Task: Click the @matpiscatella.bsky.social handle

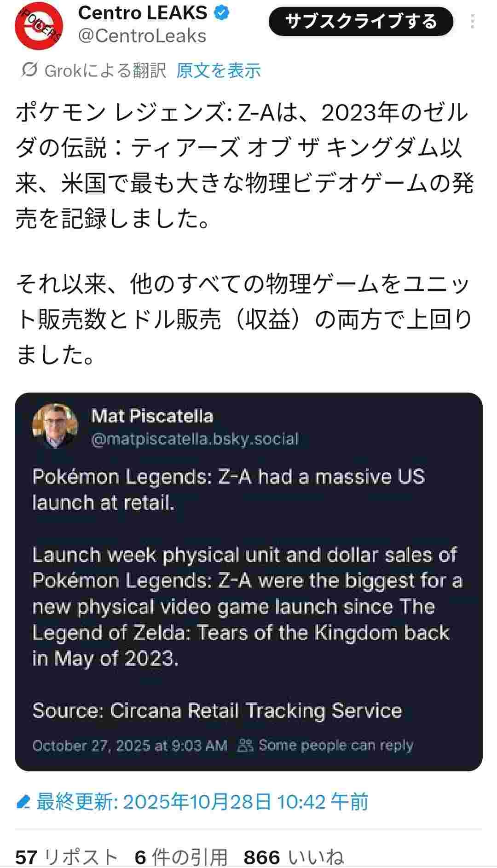Action: [195, 439]
